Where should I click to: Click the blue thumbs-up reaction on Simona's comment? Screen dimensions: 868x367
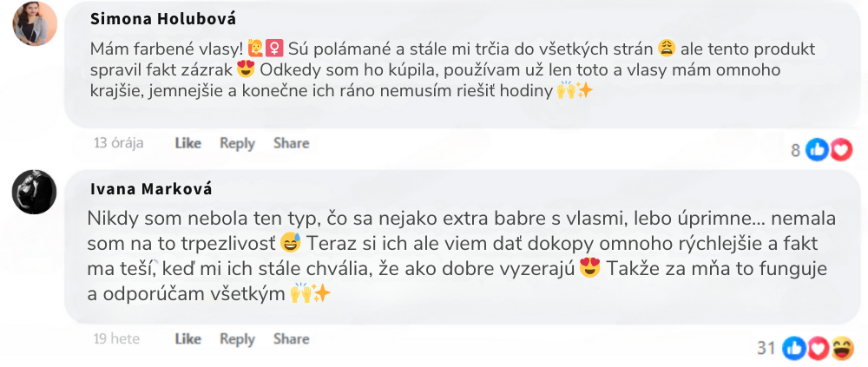818,150
